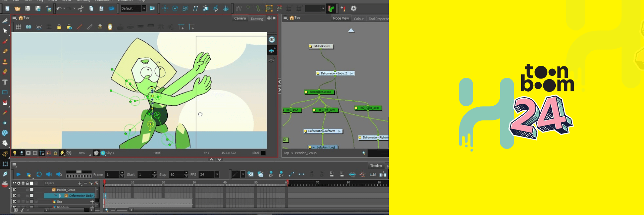Expand the Deformation-LeftArm node arrow
Image resolution: width=644 pixels, height=215 pixels.
(339, 131)
